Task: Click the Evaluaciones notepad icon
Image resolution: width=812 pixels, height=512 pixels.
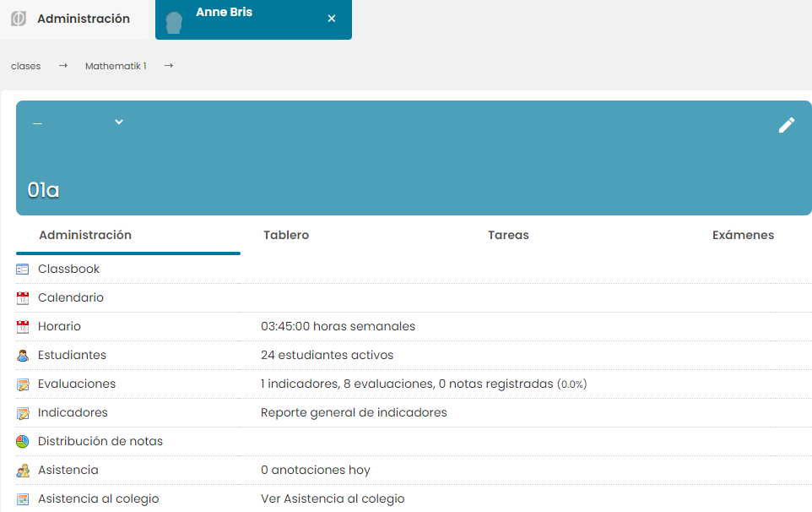Action: coord(22,384)
